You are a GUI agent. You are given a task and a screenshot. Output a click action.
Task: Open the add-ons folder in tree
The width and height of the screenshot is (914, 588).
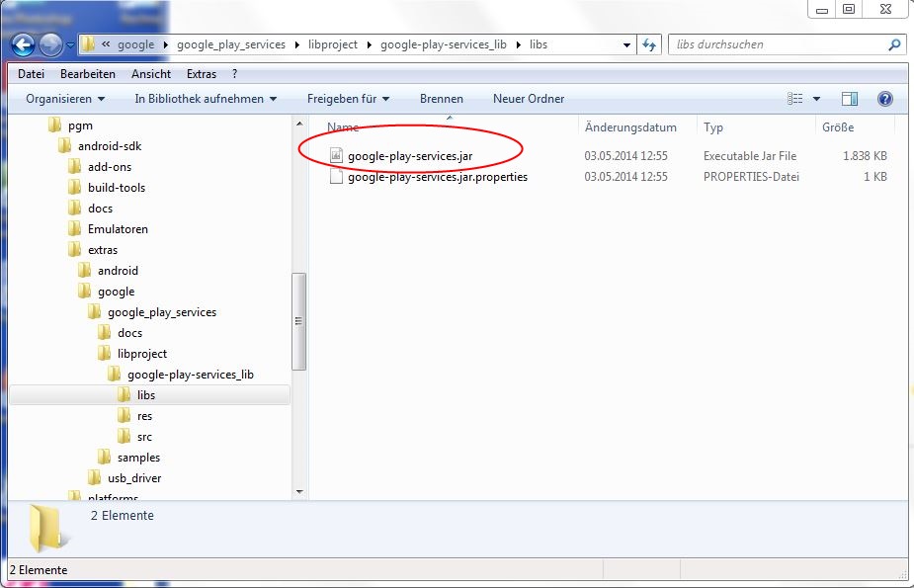coord(110,167)
